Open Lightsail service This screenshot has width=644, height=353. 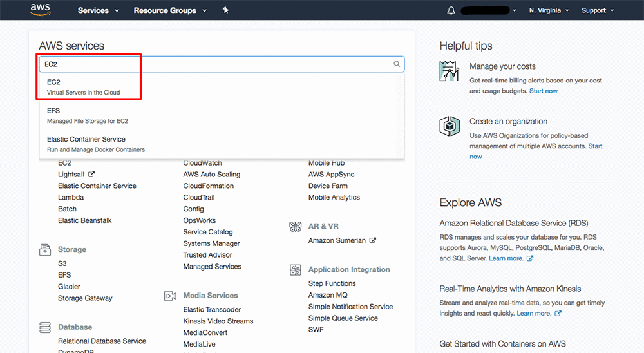tap(71, 174)
